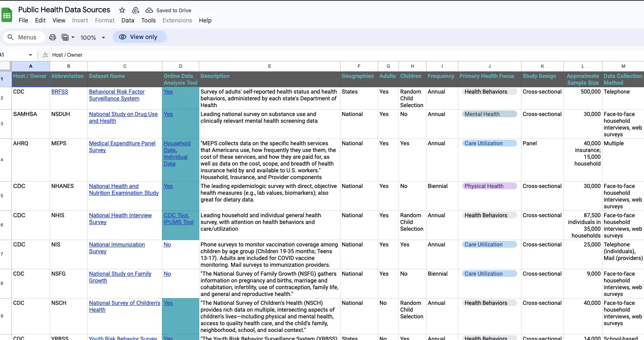Open the View menu
The width and height of the screenshot is (644, 340).
[x=59, y=20]
